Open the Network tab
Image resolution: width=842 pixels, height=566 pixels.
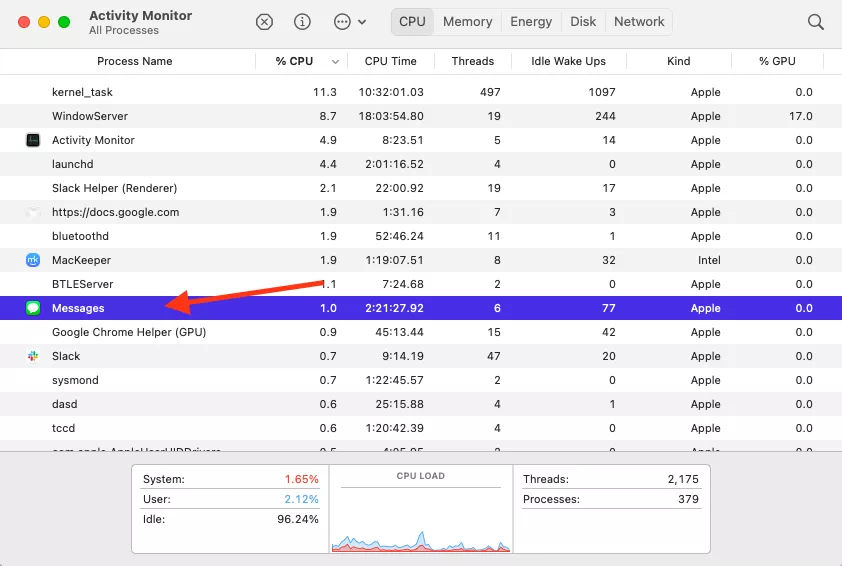pyautogui.click(x=639, y=21)
